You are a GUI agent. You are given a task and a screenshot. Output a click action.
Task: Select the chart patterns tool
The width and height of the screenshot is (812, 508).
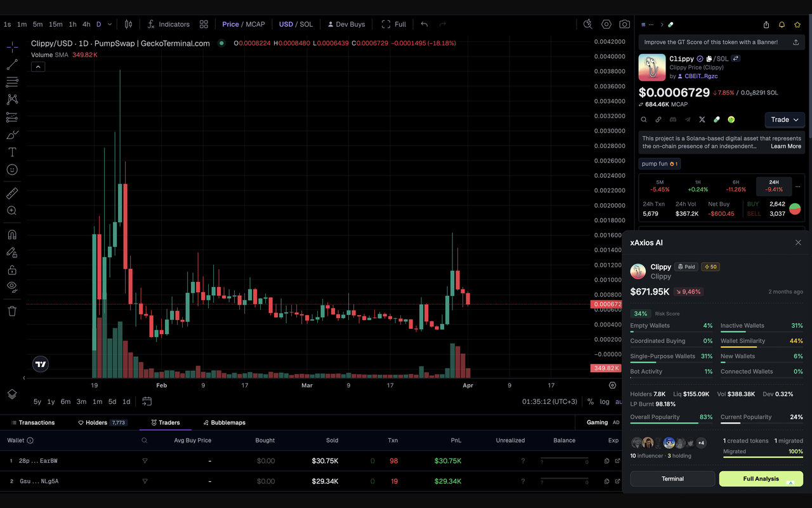pos(12,100)
